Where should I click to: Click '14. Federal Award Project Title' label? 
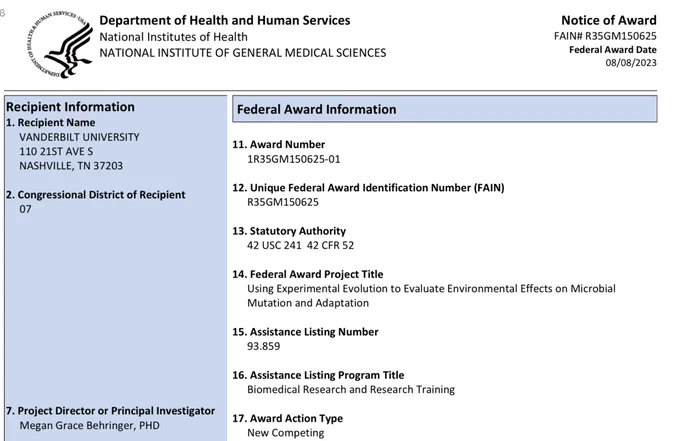(x=307, y=274)
